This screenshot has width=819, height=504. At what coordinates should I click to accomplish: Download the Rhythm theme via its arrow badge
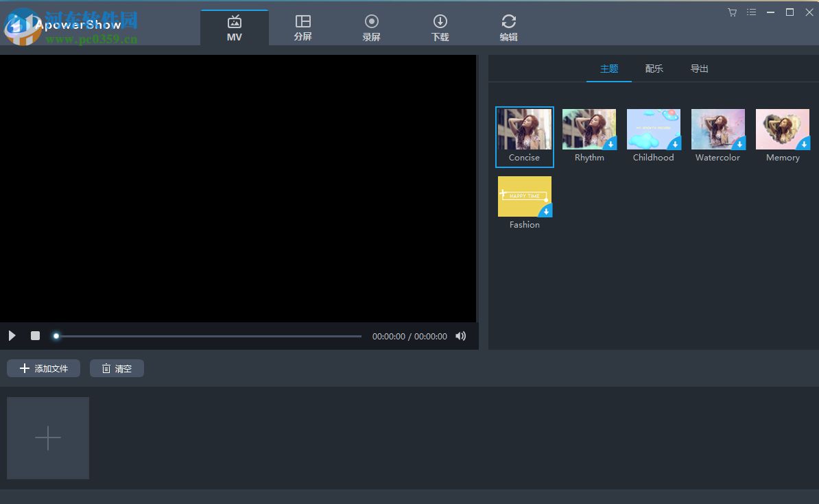click(x=610, y=143)
